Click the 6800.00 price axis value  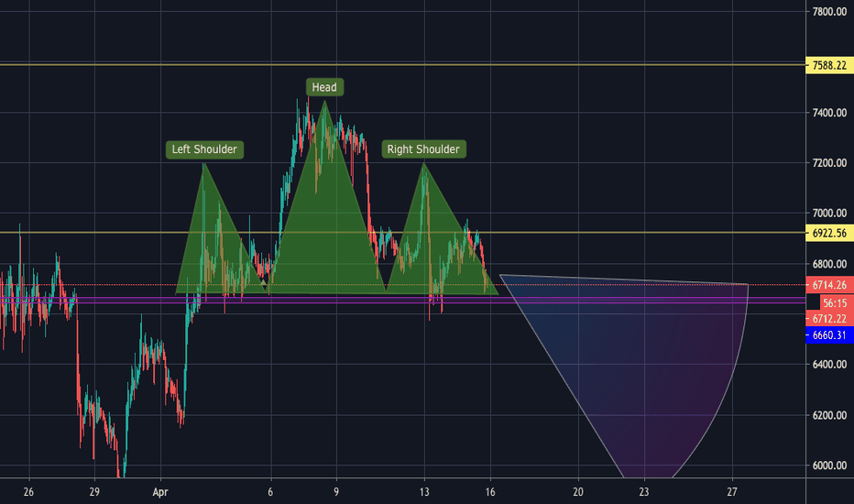(829, 264)
